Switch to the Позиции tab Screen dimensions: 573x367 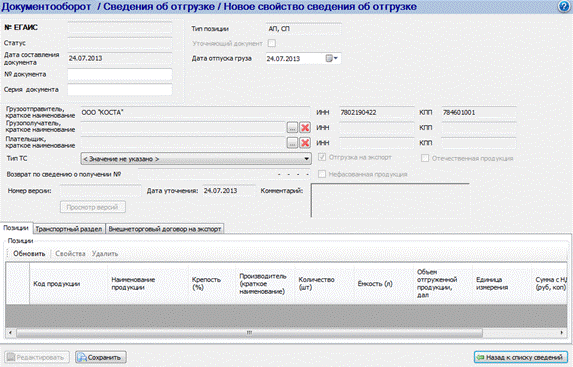click(16, 228)
